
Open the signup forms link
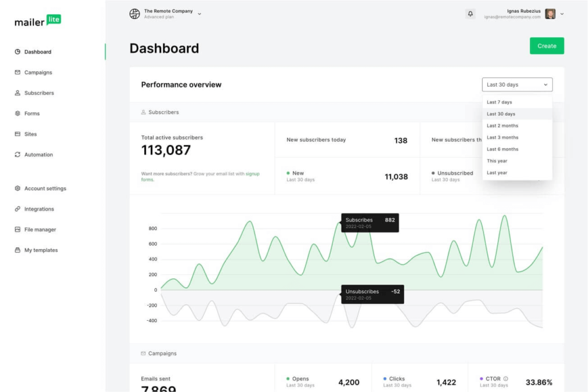pyautogui.click(x=253, y=173)
